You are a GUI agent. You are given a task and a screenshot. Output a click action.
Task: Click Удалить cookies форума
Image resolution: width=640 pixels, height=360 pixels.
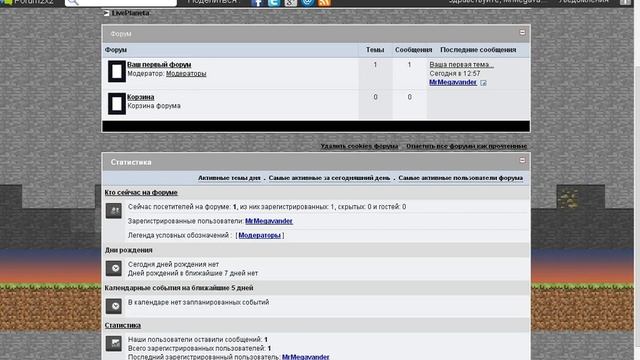(x=359, y=146)
